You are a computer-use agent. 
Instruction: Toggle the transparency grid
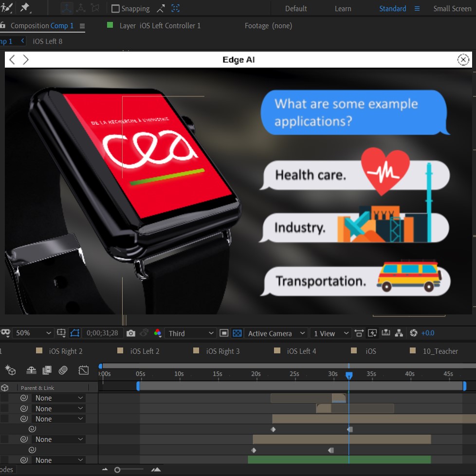(x=237, y=333)
